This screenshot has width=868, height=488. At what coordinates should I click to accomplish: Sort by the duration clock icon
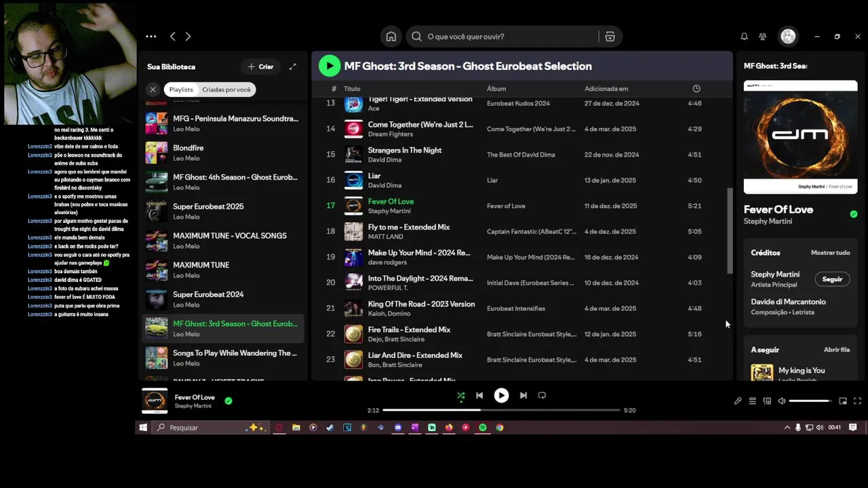pyautogui.click(x=696, y=89)
